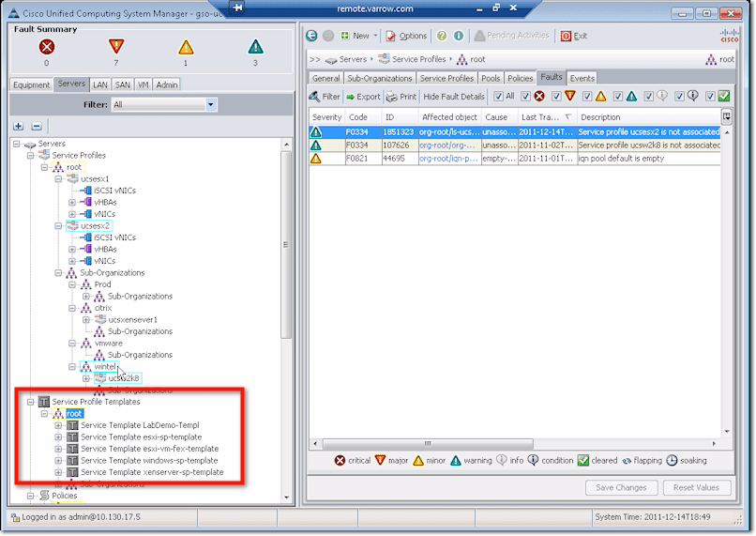Click Reset Values button
Image resolution: width=756 pixels, height=536 pixels.
[x=696, y=488]
